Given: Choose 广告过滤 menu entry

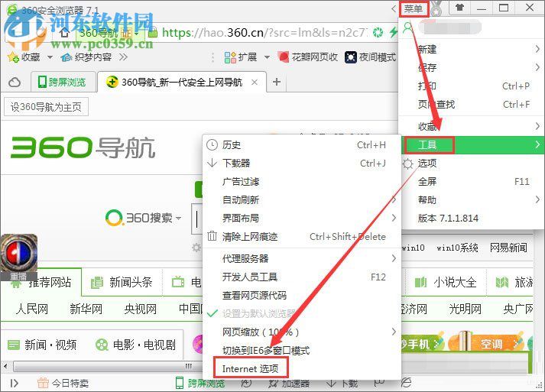Looking at the screenshot, I should click(300, 181).
